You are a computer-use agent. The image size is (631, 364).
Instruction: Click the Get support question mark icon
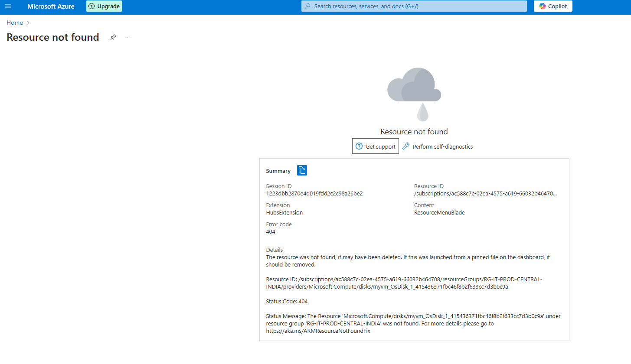click(x=359, y=146)
